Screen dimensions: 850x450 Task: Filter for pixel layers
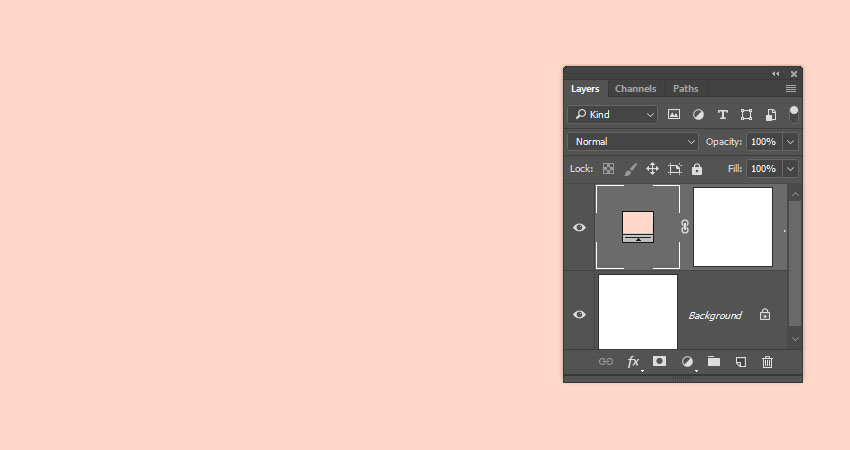674,114
